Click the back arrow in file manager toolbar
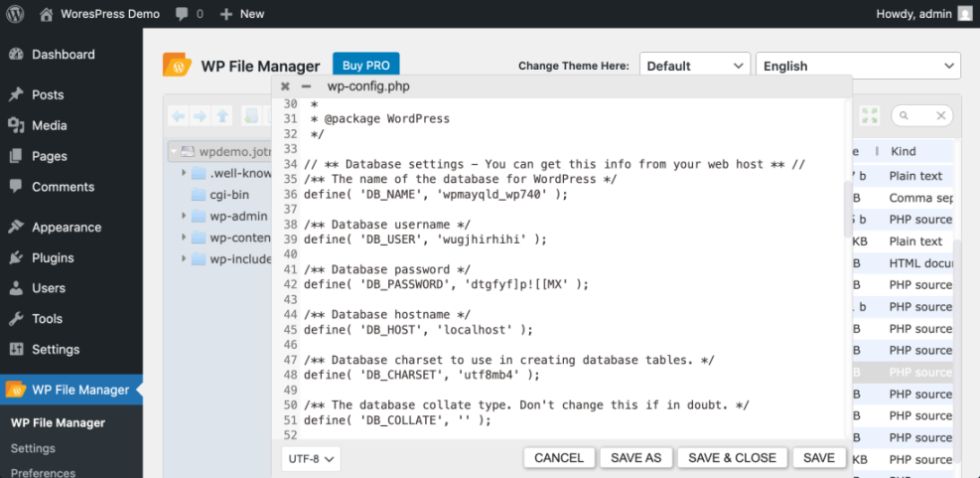The image size is (980, 478). click(179, 115)
